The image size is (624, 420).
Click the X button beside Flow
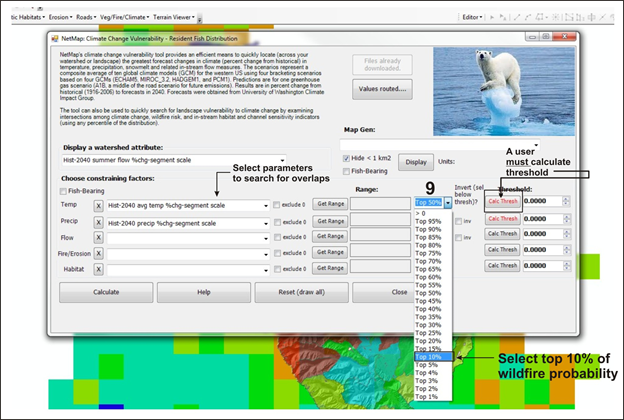(x=98, y=236)
